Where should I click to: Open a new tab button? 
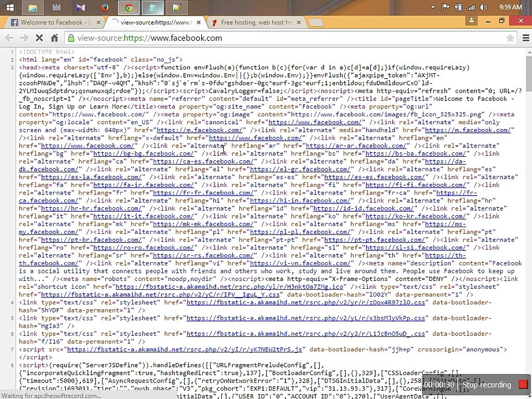[316, 23]
